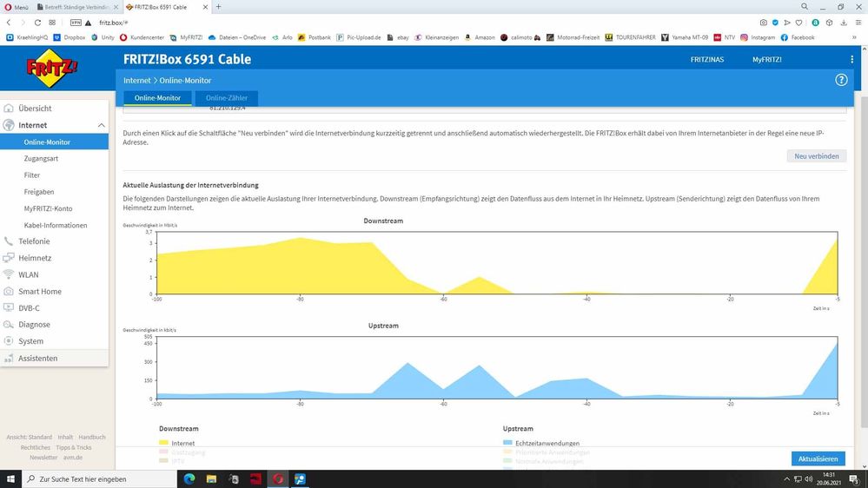Image resolution: width=868 pixels, height=488 pixels.
Task: Open MyFRITZ! in the header
Action: 766,59
